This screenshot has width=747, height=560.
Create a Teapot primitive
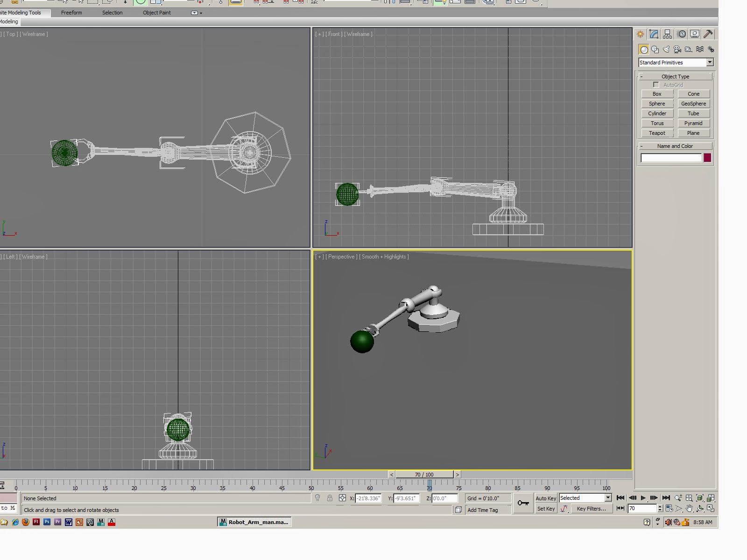[657, 133]
